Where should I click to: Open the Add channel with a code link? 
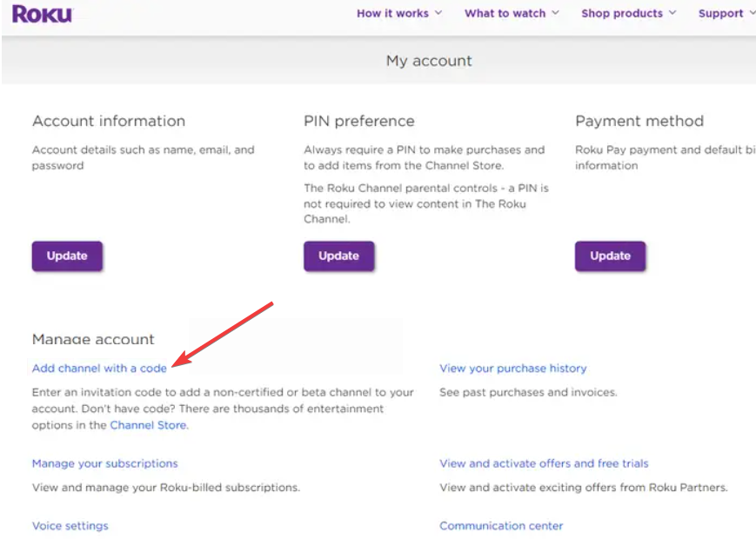(x=99, y=369)
